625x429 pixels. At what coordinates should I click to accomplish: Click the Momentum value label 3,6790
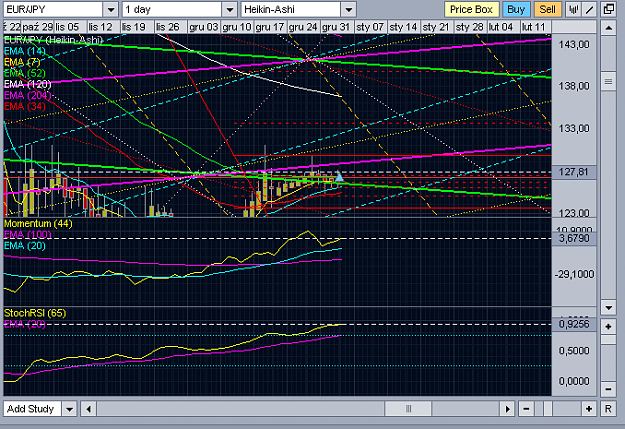click(x=574, y=238)
